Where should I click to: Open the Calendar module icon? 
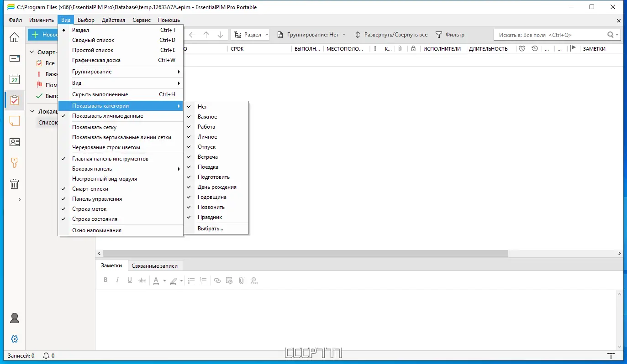[x=15, y=79]
